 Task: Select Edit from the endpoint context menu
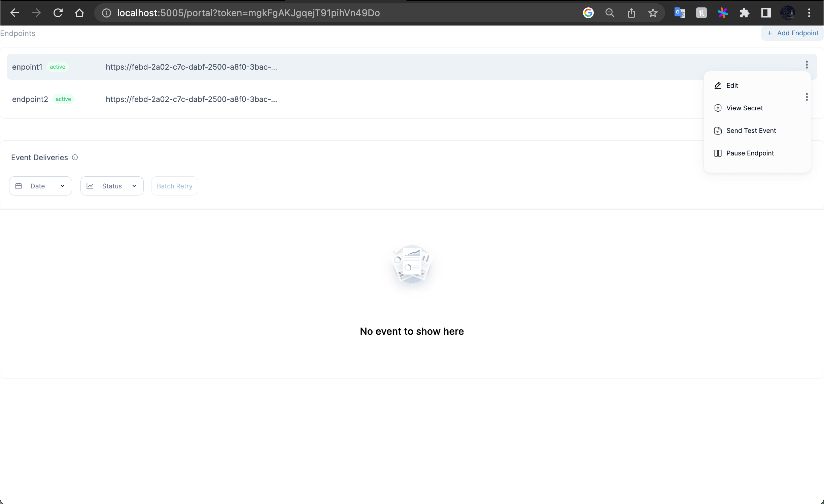click(732, 85)
